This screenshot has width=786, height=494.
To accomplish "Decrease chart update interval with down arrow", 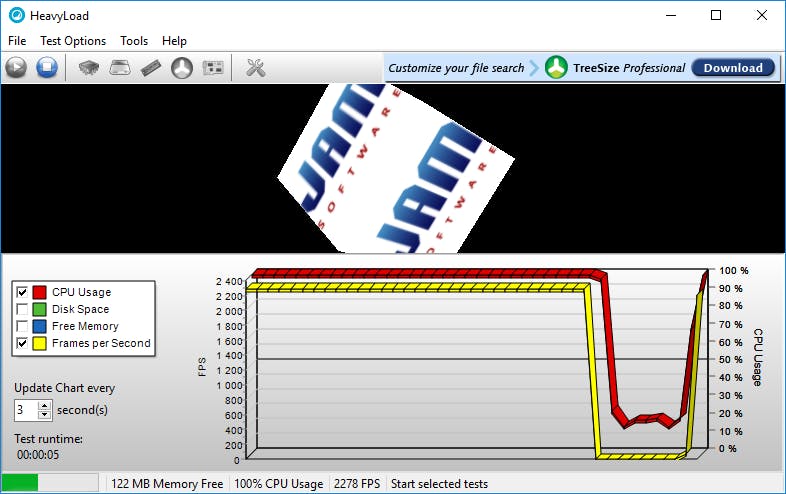I will pos(45,415).
